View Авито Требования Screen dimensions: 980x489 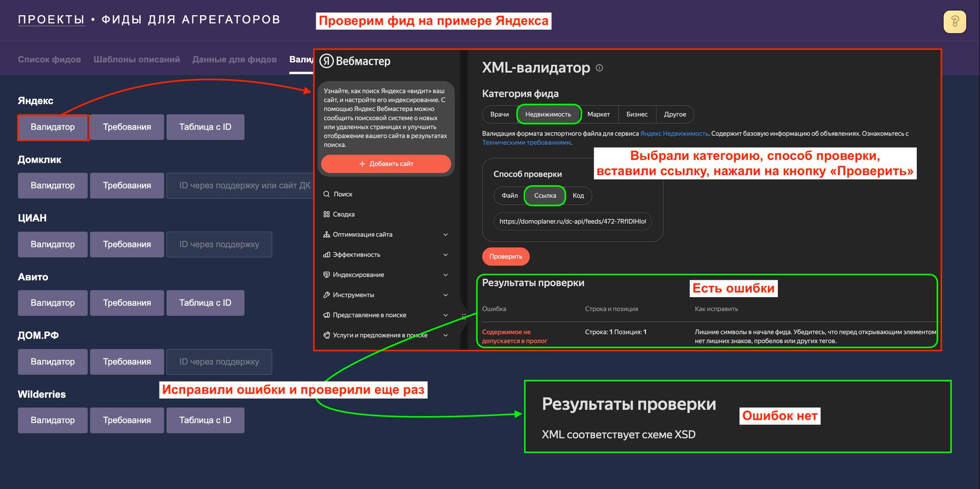[127, 303]
